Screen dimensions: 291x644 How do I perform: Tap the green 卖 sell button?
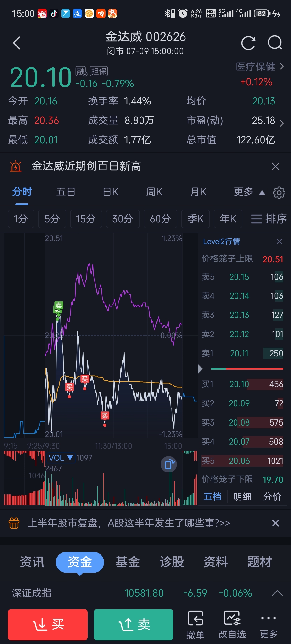133,624
